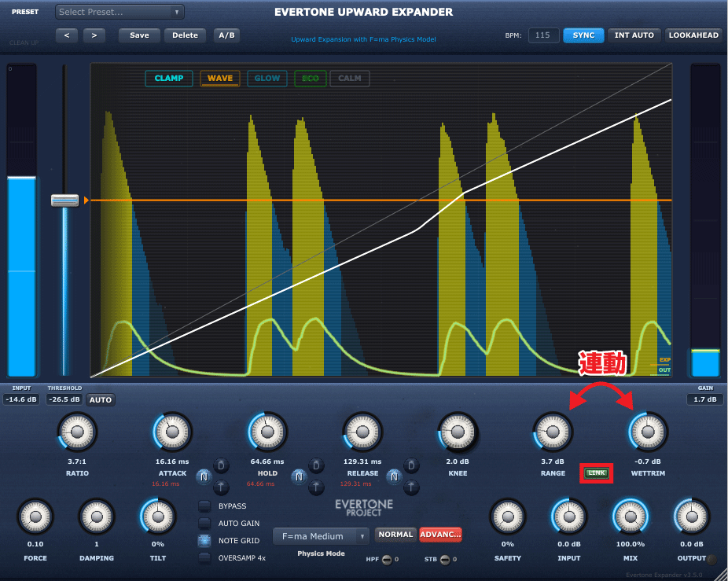Click the Attack N note-sync icon

tap(203, 476)
